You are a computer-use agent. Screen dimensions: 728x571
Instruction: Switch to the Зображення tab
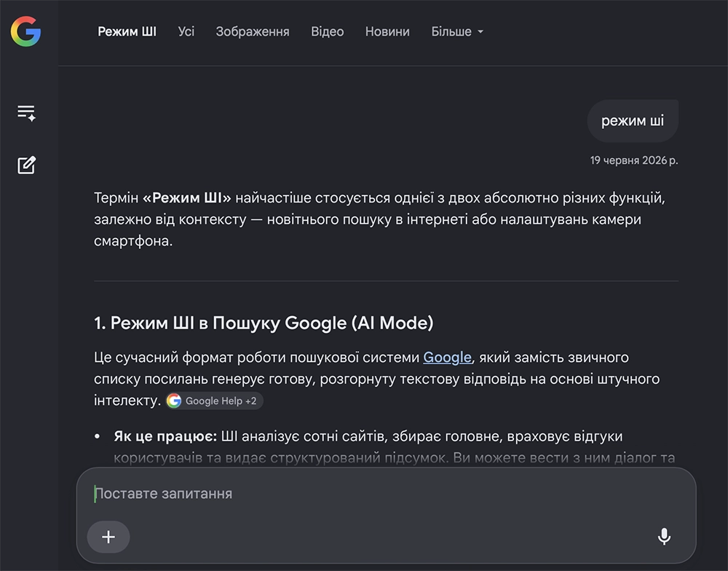click(x=253, y=31)
